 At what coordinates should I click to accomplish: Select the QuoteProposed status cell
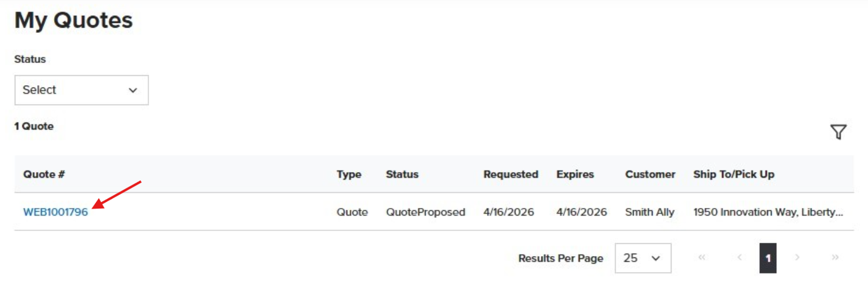point(425,212)
